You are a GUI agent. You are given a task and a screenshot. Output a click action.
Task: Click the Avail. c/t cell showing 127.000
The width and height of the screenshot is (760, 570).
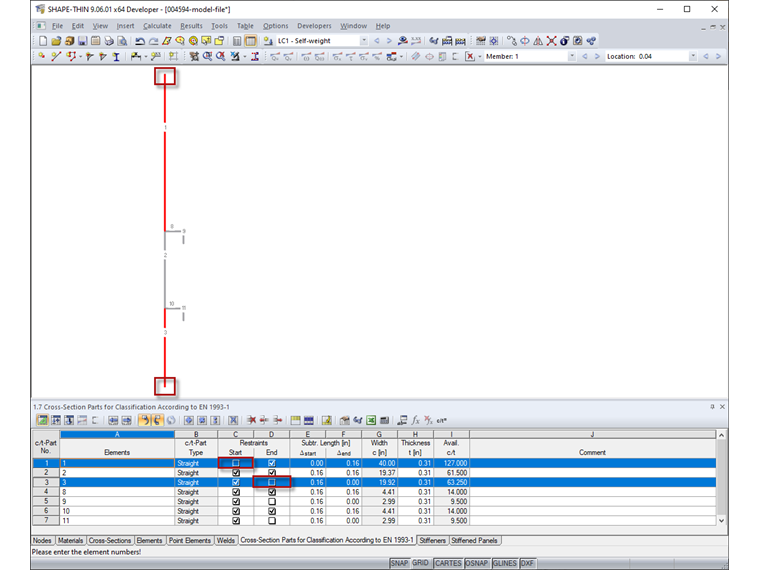click(451, 463)
